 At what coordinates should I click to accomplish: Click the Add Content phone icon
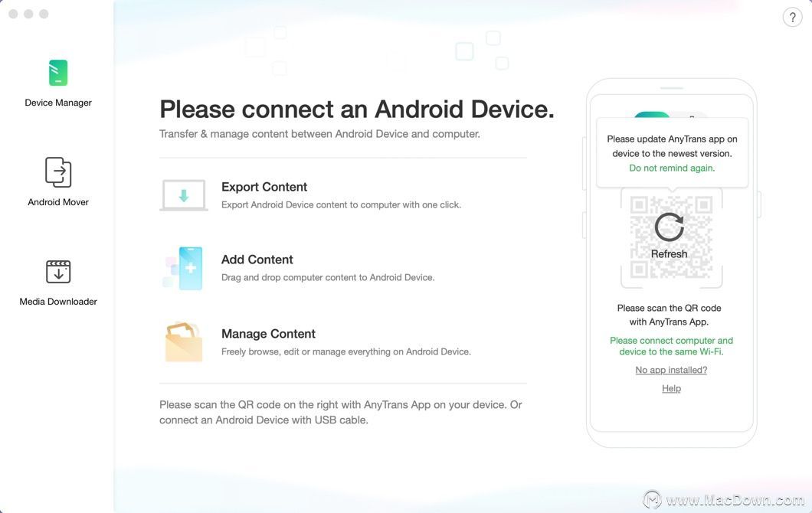[x=184, y=268]
